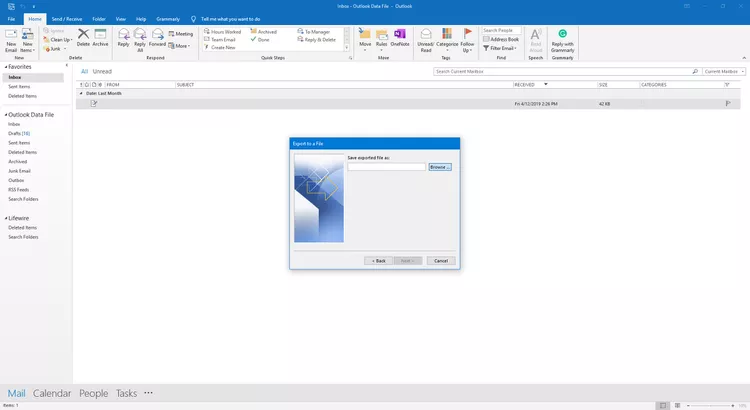This screenshot has width=750, height=410.
Task: Click the search magnifier icon
Action: (x=695, y=71)
